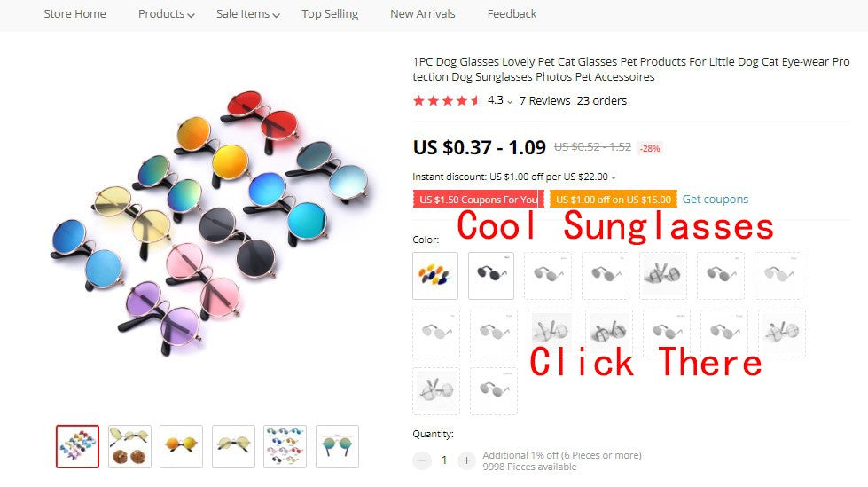868x487 pixels.
Task: Go to Store Home
Action: pos(74,14)
